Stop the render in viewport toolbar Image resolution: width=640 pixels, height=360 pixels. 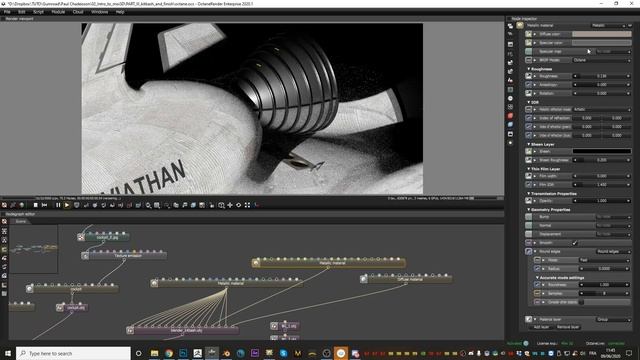point(36,205)
